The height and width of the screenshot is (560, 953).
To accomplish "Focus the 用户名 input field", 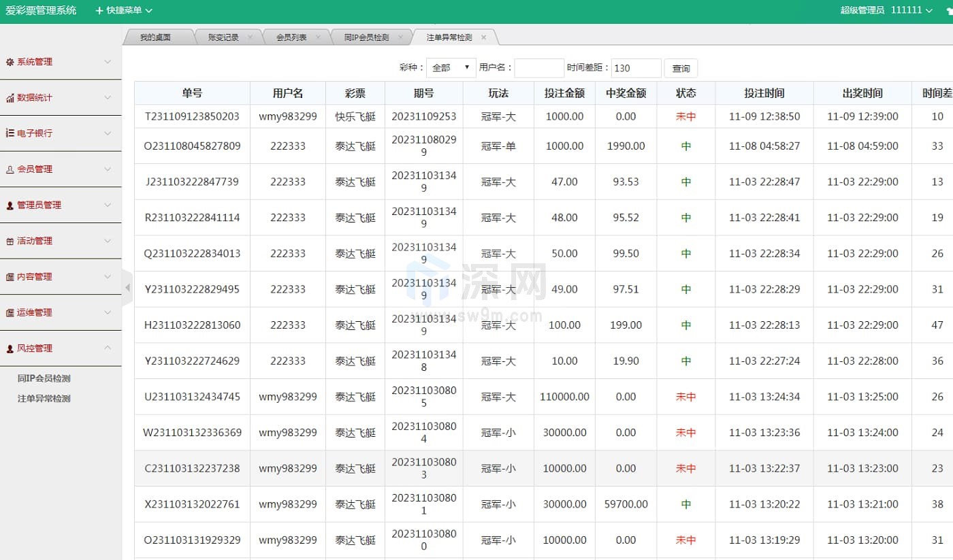I will pyautogui.click(x=539, y=68).
